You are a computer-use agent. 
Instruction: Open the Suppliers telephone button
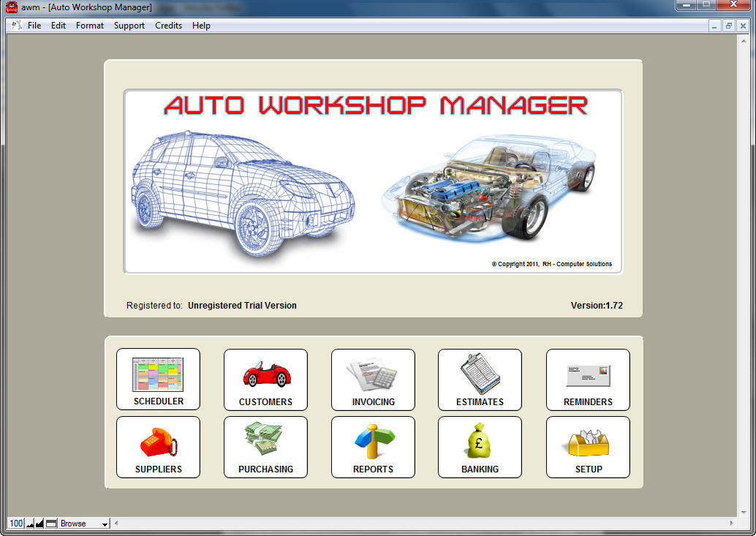[158, 447]
